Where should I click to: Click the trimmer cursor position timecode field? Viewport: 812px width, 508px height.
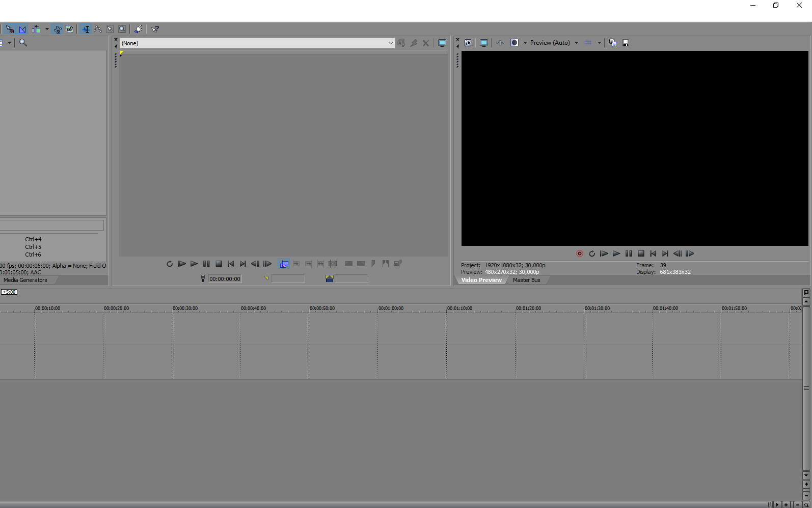tap(225, 279)
